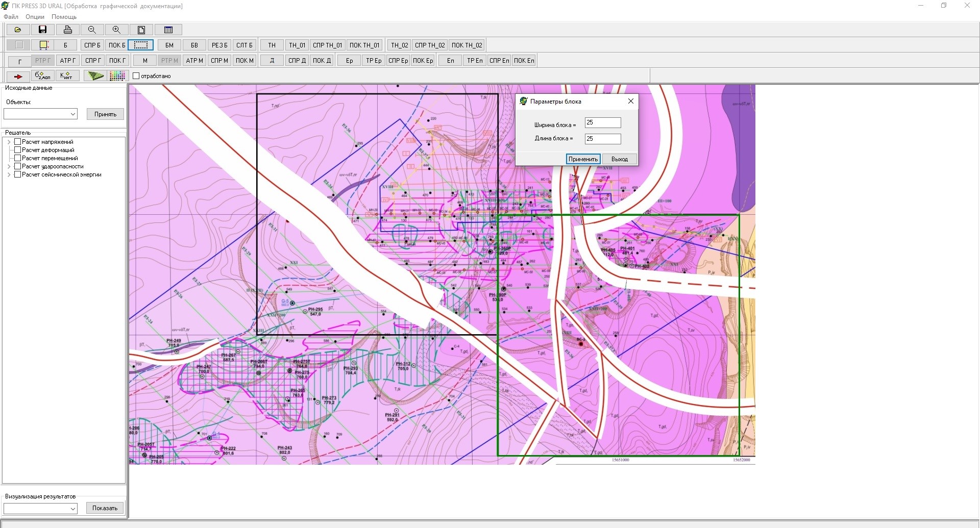The height and width of the screenshot is (528, 980).
Task: Select the К инт coefficient icon
Action: pyautogui.click(x=67, y=76)
